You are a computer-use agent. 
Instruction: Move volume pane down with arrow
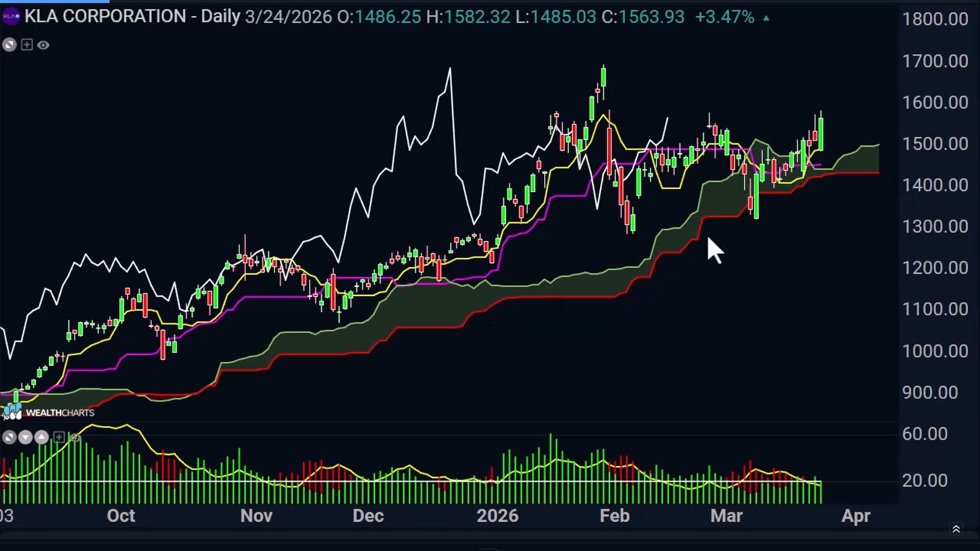coord(26,437)
